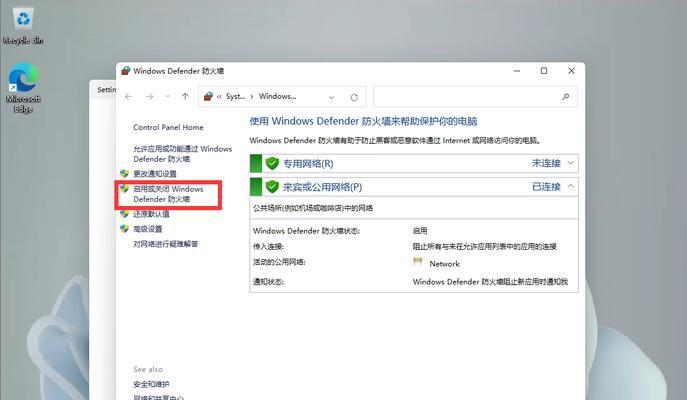Maximize the Windows Defender firewall window
The height and width of the screenshot is (400, 687).
(x=544, y=71)
